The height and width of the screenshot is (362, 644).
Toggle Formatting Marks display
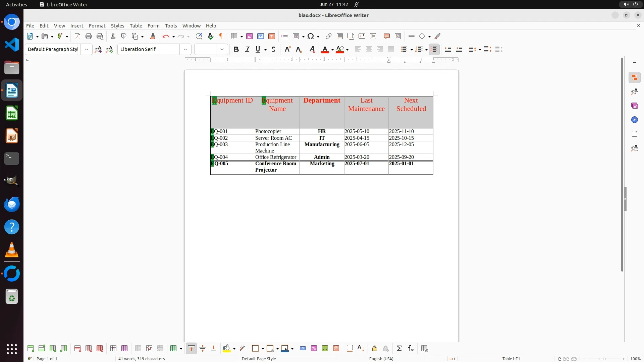coord(221,37)
